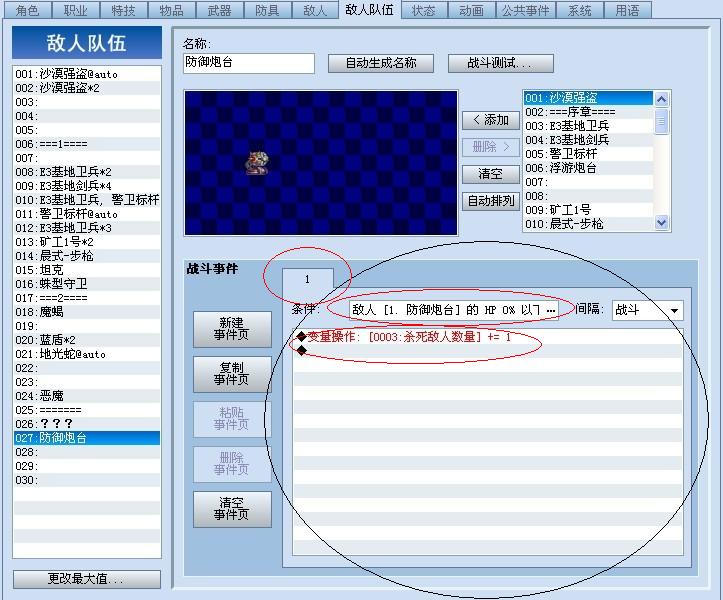Open the 防具 tab

coord(267,10)
